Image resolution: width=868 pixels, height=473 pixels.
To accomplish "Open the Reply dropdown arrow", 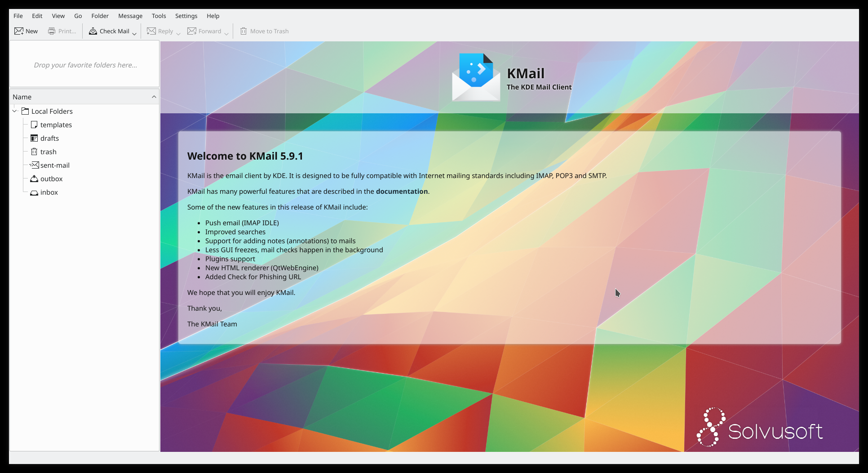I will click(x=178, y=33).
